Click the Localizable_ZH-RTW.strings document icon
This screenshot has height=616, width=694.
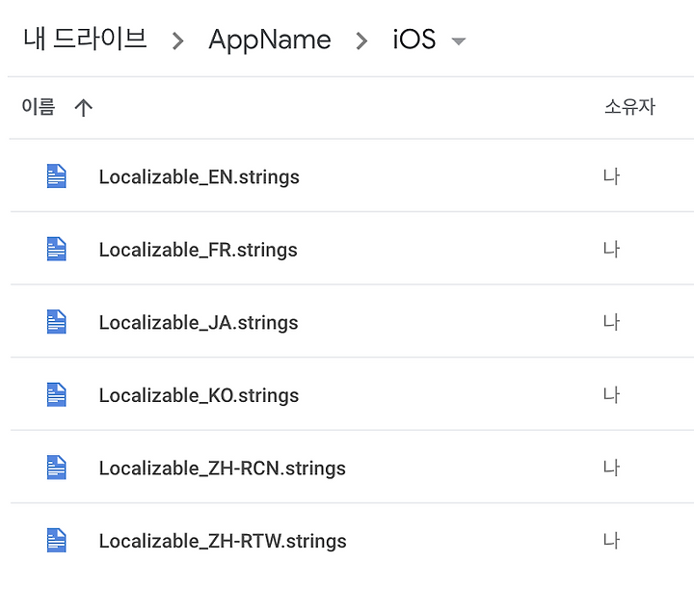[57, 541]
